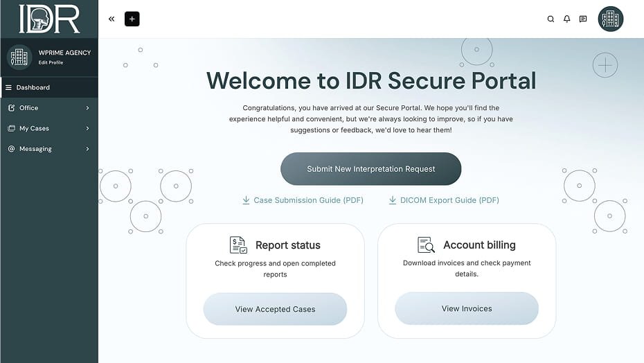Click the WPRIME AGENCY profile building icon
The image size is (644, 363).
tap(19, 57)
